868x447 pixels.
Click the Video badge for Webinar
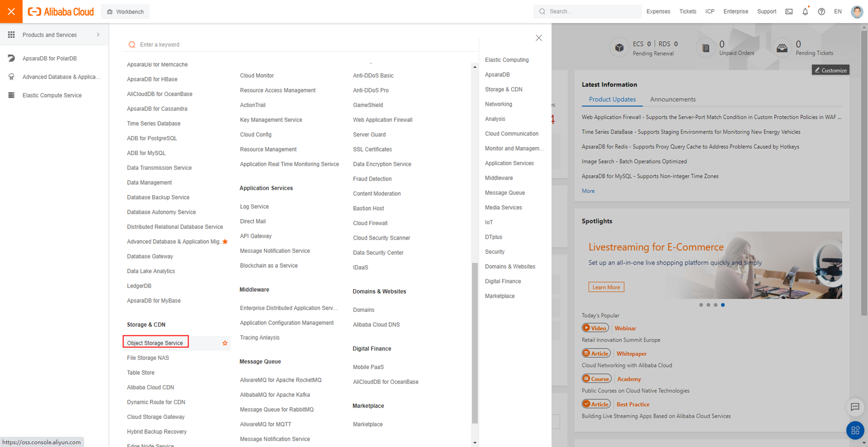[595, 328]
